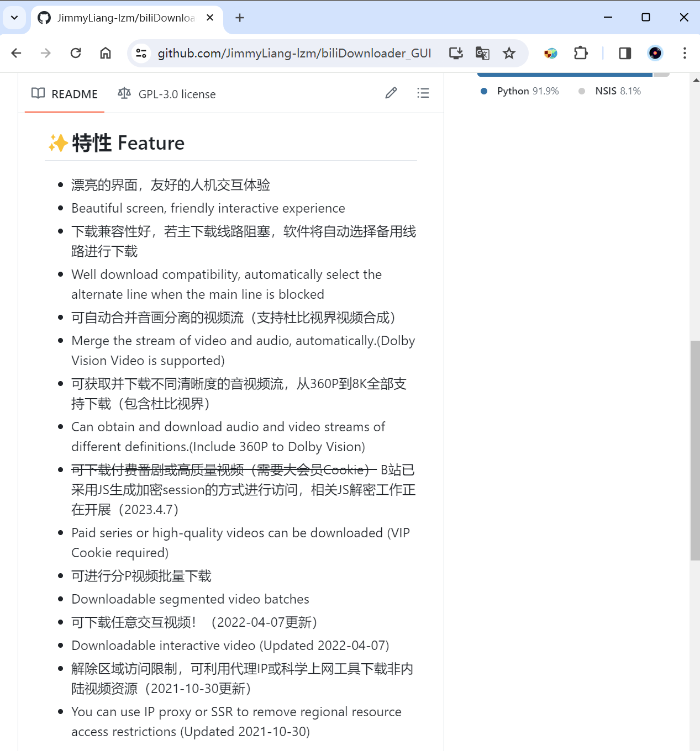Focus the github.com address bar URL

pos(294,53)
